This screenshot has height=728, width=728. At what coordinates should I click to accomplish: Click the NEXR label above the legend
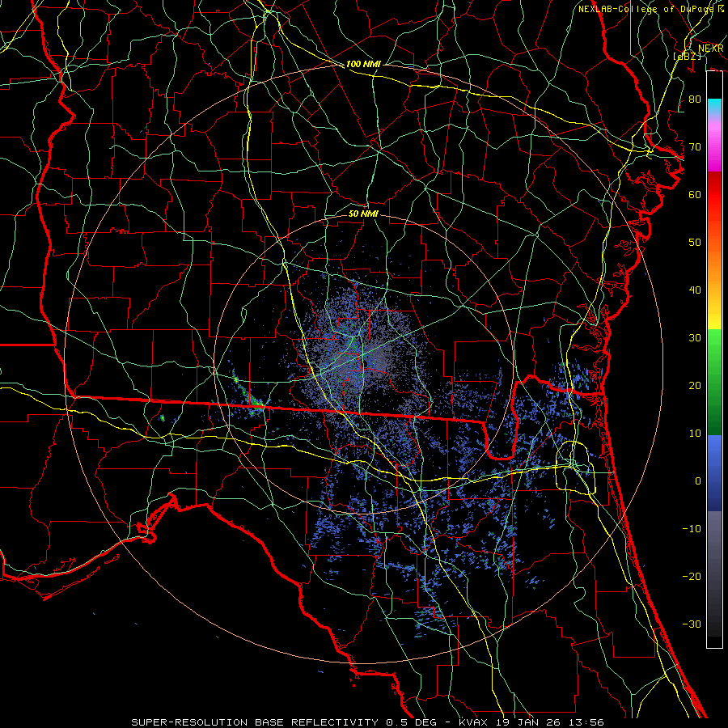point(711,49)
